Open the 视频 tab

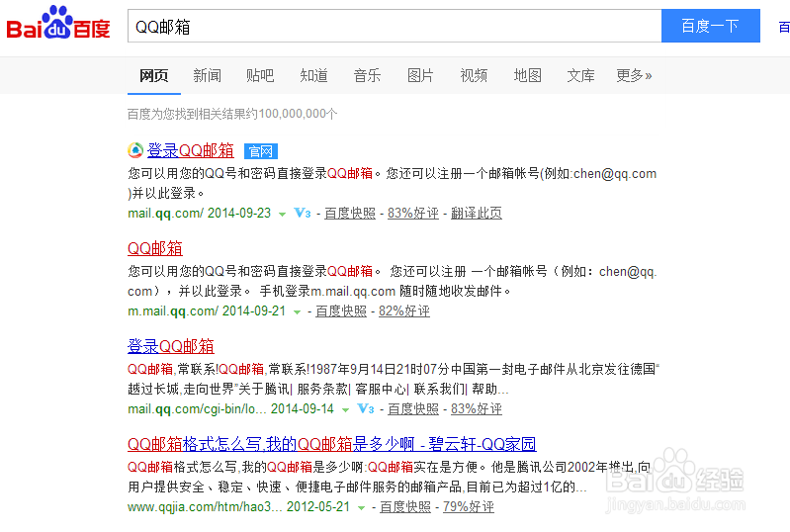point(474,75)
